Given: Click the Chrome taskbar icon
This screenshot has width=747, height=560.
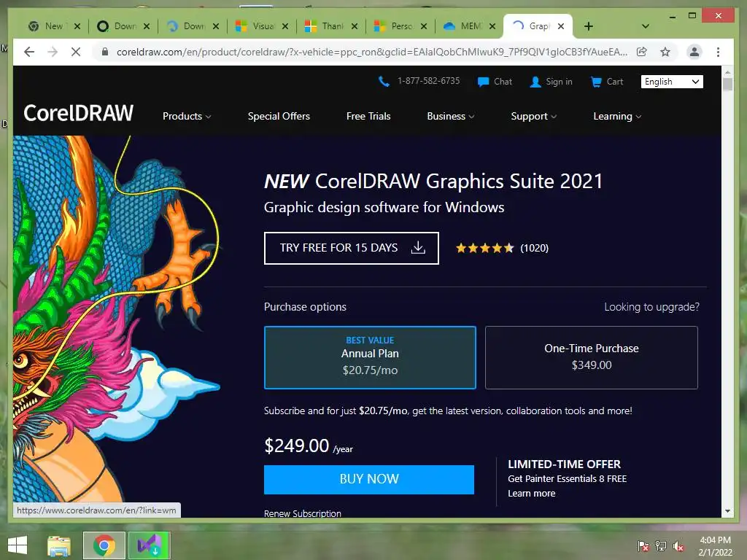Looking at the screenshot, I should pyautogui.click(x=104, y=545).
